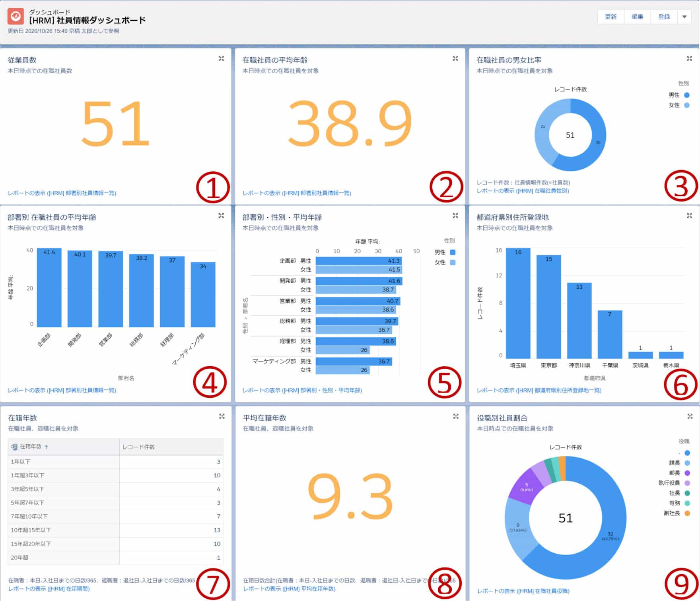Expand the 在籍年数 table widget
Viewport: 700px width, 601px height.
(222, 416)
